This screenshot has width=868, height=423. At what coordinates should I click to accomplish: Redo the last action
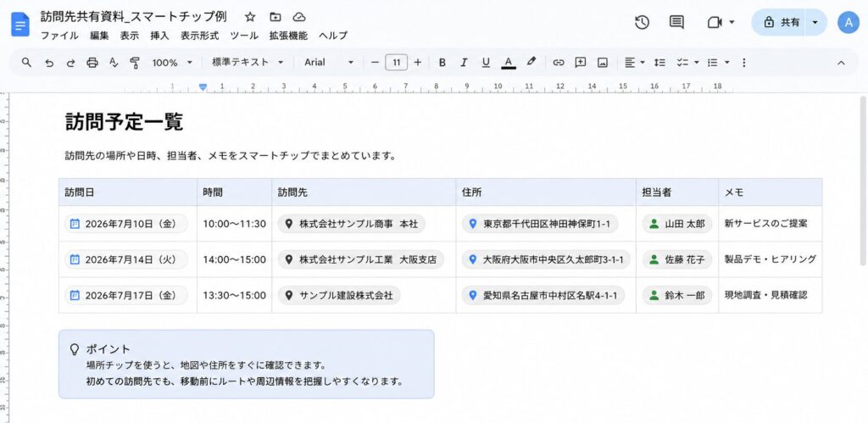point(71,63)
